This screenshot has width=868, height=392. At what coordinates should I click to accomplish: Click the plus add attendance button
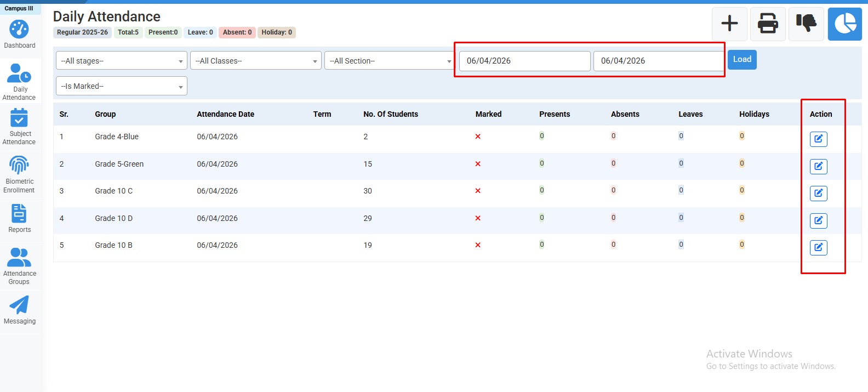pos(729,24)
